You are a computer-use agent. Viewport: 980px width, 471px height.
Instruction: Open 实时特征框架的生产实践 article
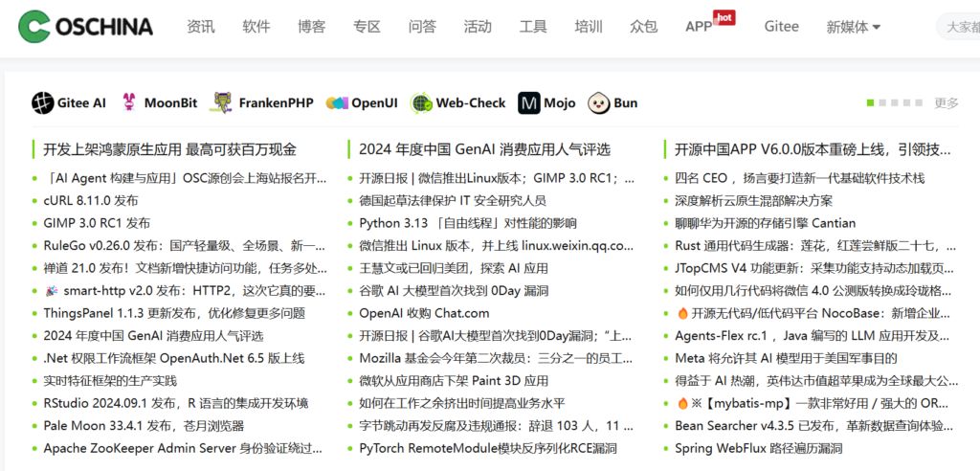coord(110,381)
